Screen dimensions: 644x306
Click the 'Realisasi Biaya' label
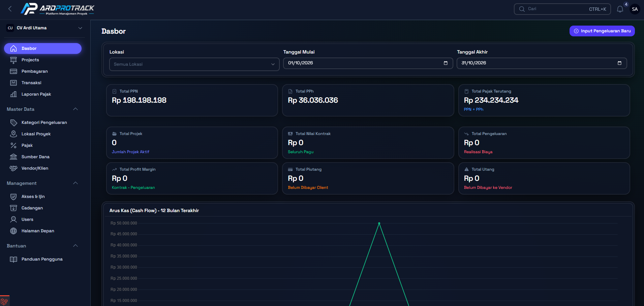[478, 152]
